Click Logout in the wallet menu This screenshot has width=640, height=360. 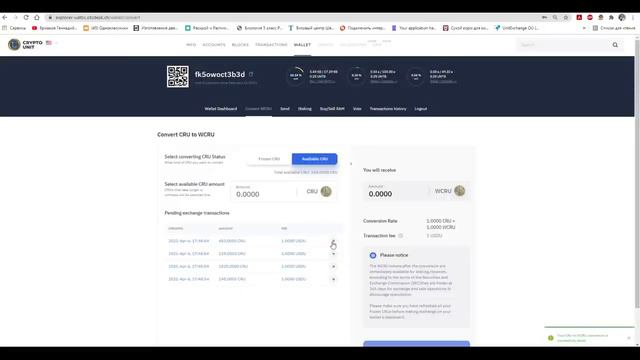(x=420, y=109)
